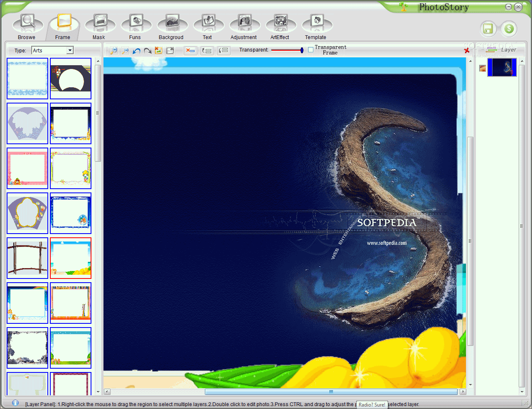Click the blank canvas toolbar icon
This screenshot has height=409, width=532.
(x=170, y=51)
